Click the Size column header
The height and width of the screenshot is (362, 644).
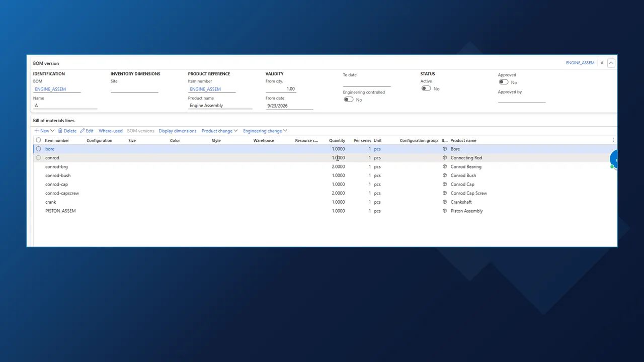(x=132, y=140)
